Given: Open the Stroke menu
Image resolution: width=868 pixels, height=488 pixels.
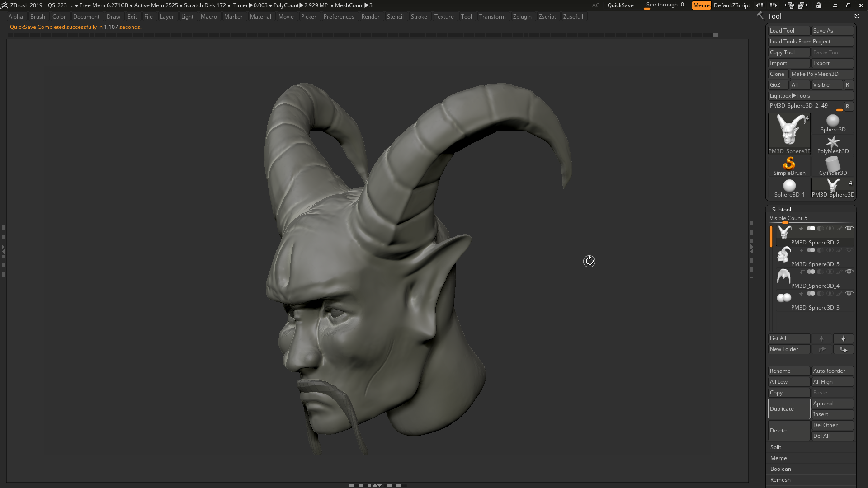Looking at the screenshot, I should [x=419, y=17].
